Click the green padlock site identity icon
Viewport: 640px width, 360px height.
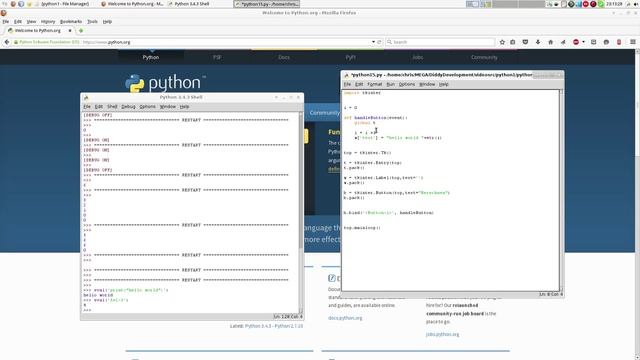pos(16,42)
